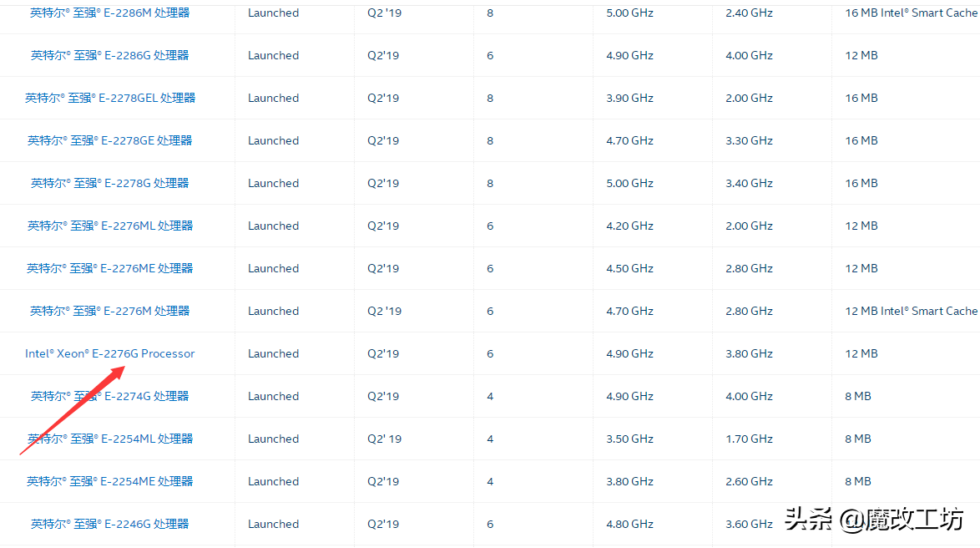This screenshot has height=548, width=980.
Task: Open the E-2276ME 处理器 link
Action: point(110,268)
